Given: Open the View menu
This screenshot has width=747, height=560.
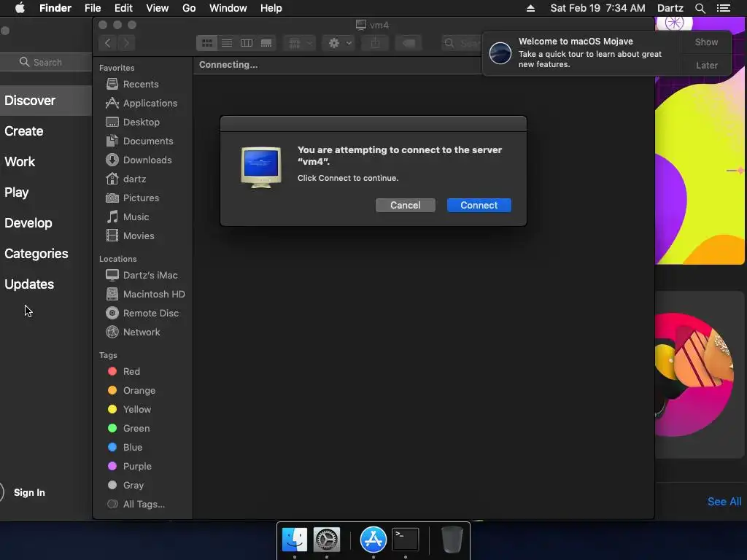Looking at the screenshot, I should [x=158, y=8].
